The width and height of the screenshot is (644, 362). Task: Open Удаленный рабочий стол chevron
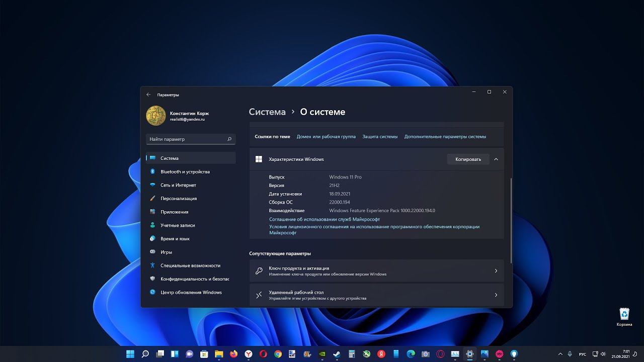pyautogui.click(x=496, y=295)
